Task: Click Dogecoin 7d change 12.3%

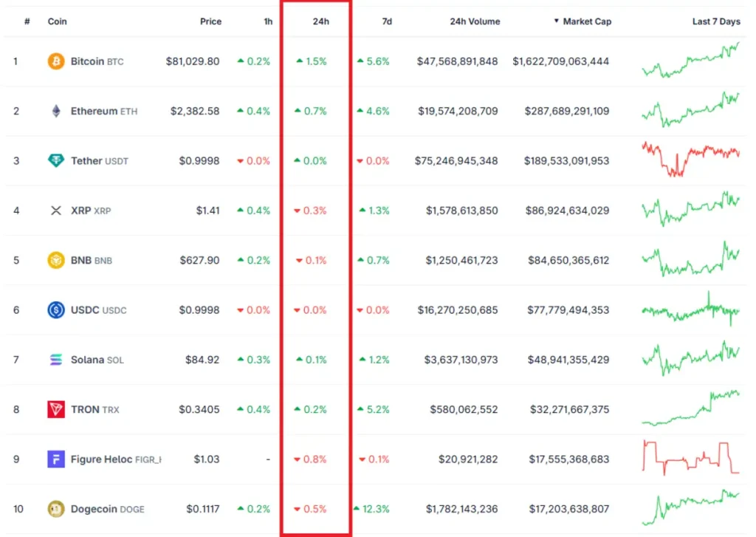Action: coord(371,508)
